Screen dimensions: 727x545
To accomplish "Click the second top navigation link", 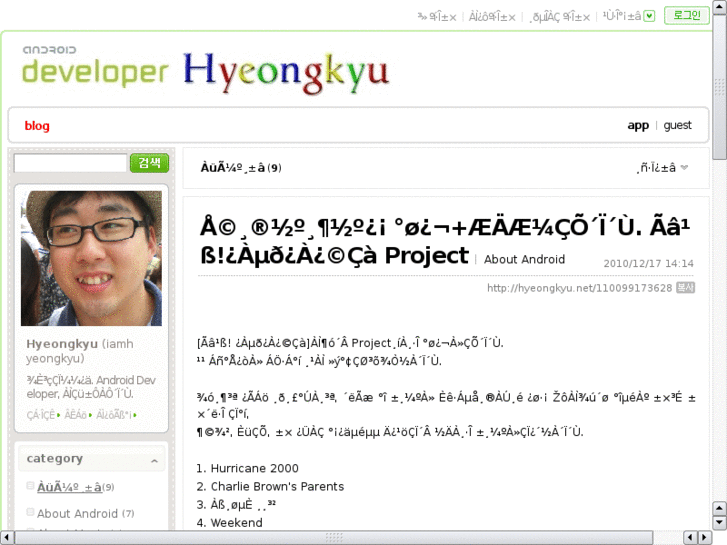I will pos(492,17).
